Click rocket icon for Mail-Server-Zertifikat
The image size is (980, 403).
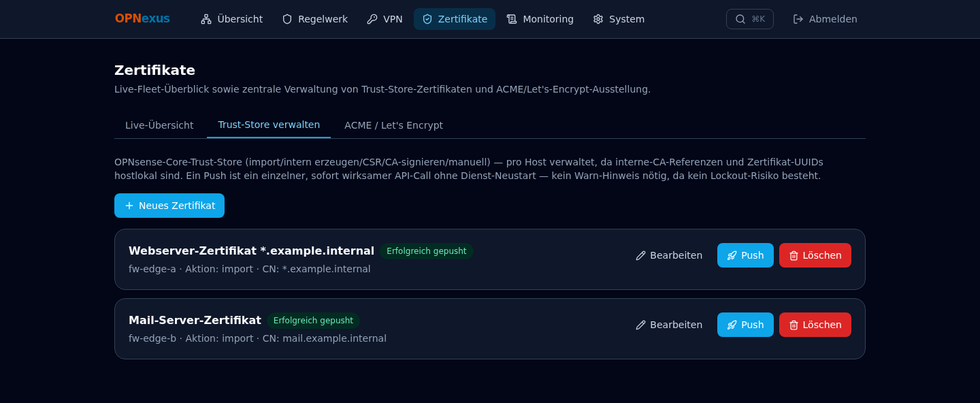click(x=732, y=325)
